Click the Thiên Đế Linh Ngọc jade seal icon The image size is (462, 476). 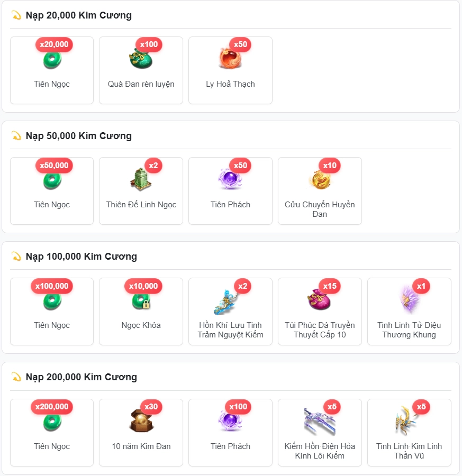(x=141, y=179)
